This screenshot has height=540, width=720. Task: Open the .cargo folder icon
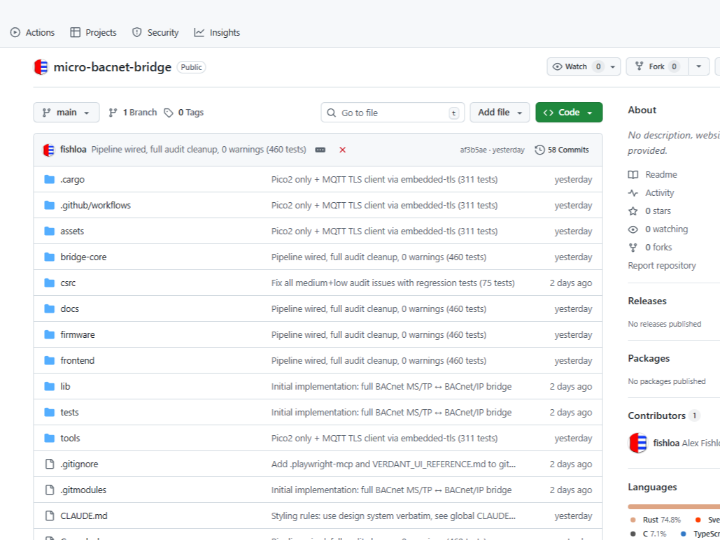click(x=49, y=179)
